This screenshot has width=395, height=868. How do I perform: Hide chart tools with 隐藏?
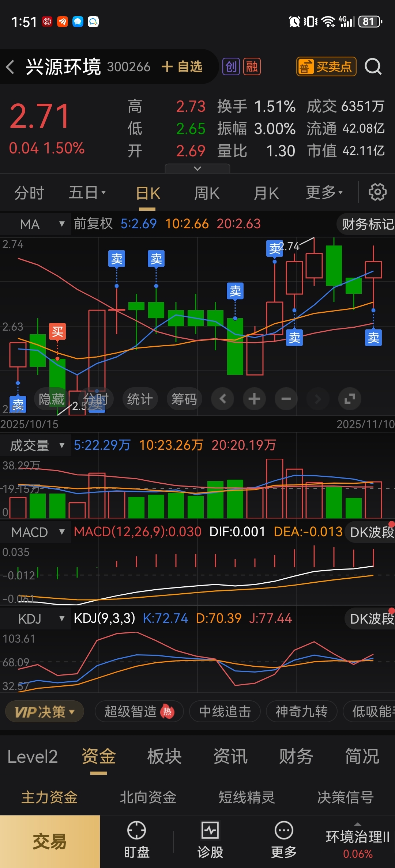pyautogui.click(x=52, y=399)
